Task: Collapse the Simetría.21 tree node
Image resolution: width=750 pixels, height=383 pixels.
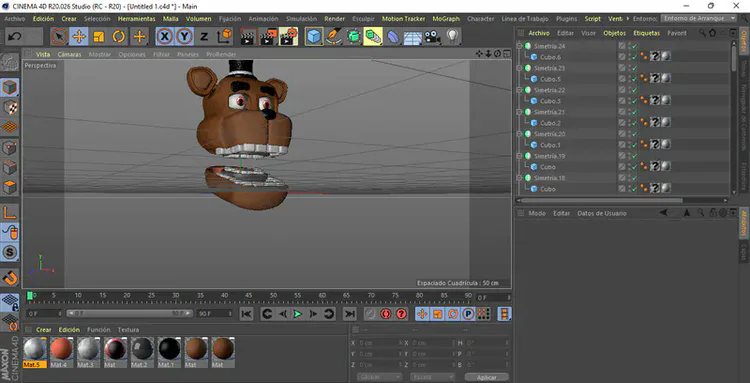Action: point(519,112)
